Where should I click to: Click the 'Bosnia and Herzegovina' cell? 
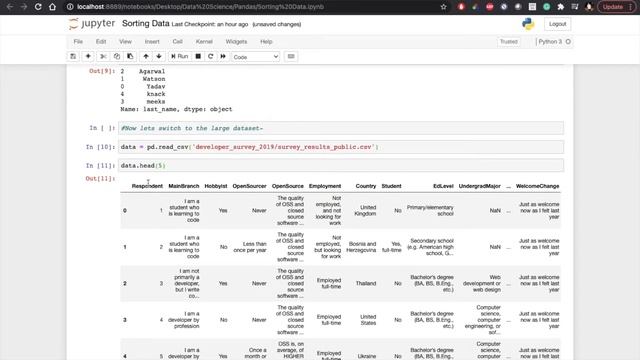pyautogui.click(x=361, y=247)
